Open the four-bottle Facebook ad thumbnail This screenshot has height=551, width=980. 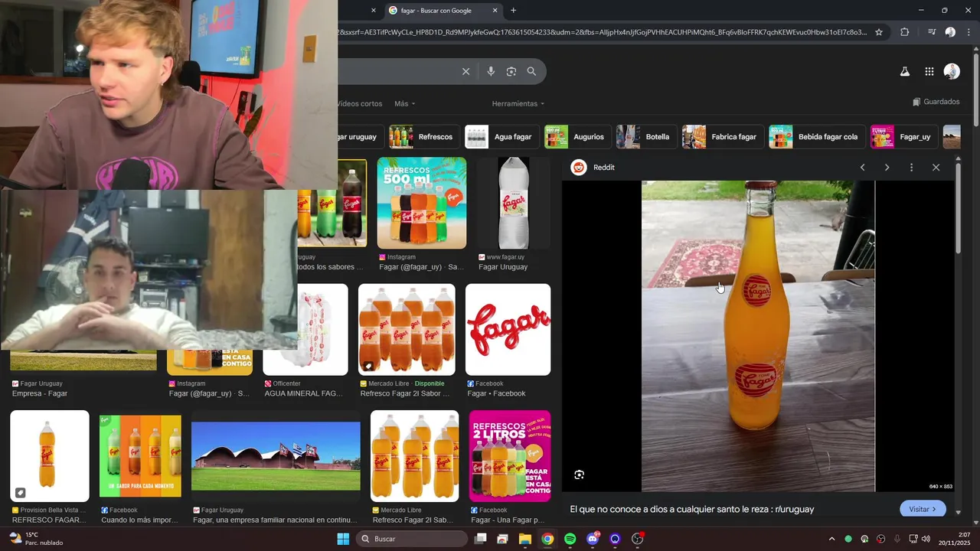tap(141, 456)
